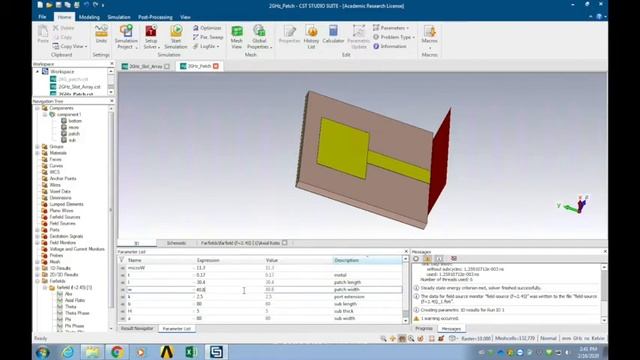Select Axial Ratio under farfield
The width and height of the screenshot is (640, 360).
pyautogui.click(x=75, y=300)
